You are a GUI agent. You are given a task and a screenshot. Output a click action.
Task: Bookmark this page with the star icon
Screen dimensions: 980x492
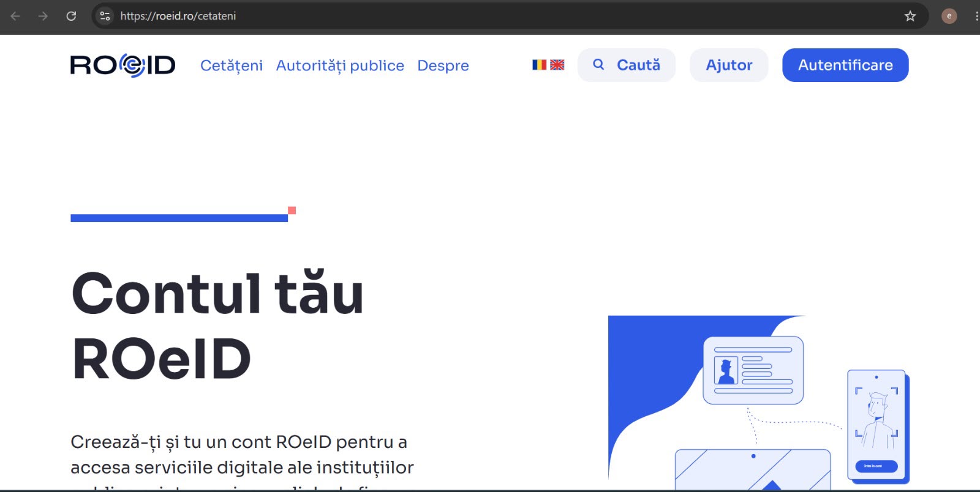tap(910, 16)
